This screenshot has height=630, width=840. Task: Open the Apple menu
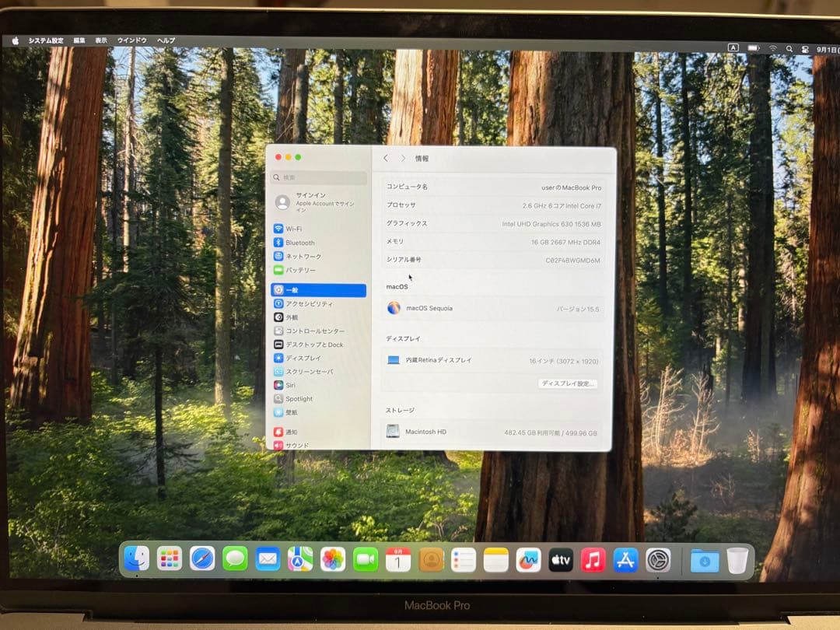(x=16, y=40)
